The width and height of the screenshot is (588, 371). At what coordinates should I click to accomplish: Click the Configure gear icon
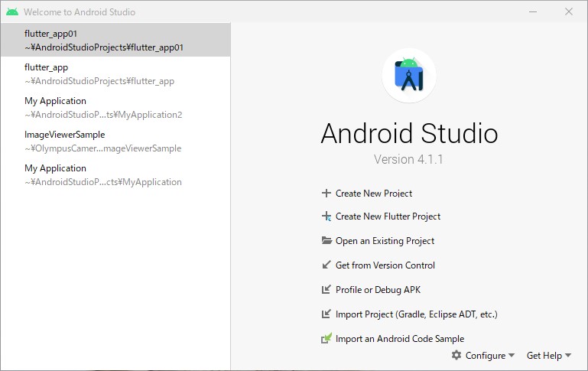[x=456, y=355]
